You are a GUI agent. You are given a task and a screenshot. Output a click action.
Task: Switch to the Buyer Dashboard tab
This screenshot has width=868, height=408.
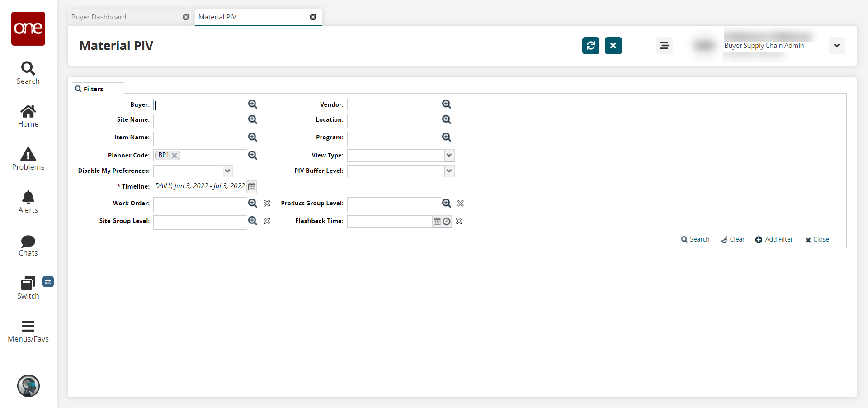pyautogui.click(x=99, y=17)
